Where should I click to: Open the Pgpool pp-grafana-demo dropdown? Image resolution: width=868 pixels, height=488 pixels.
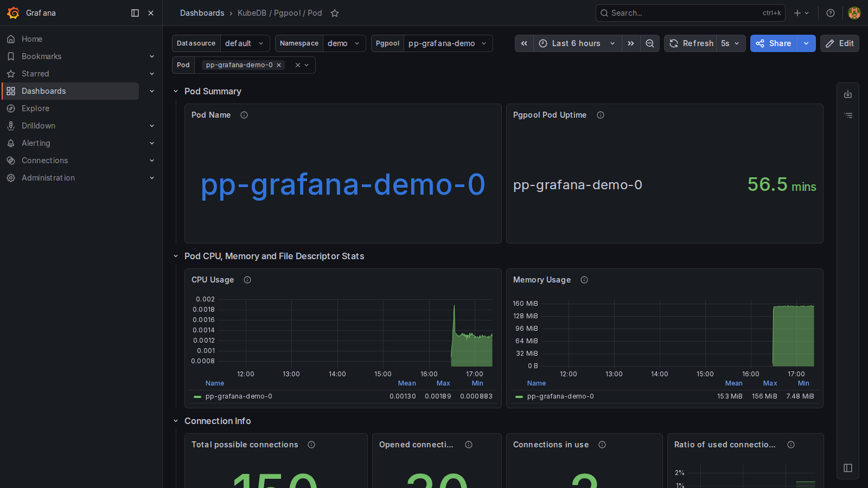point(448,43)
